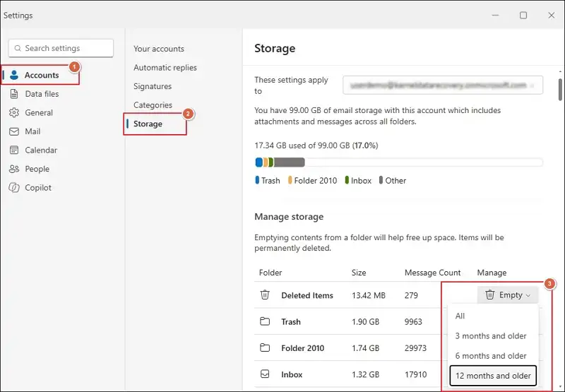Click the Inbox folder name in table
Image resolution: width=565 pixels, height=392 pixels.
pyautogui.click(x=292, y=374)
